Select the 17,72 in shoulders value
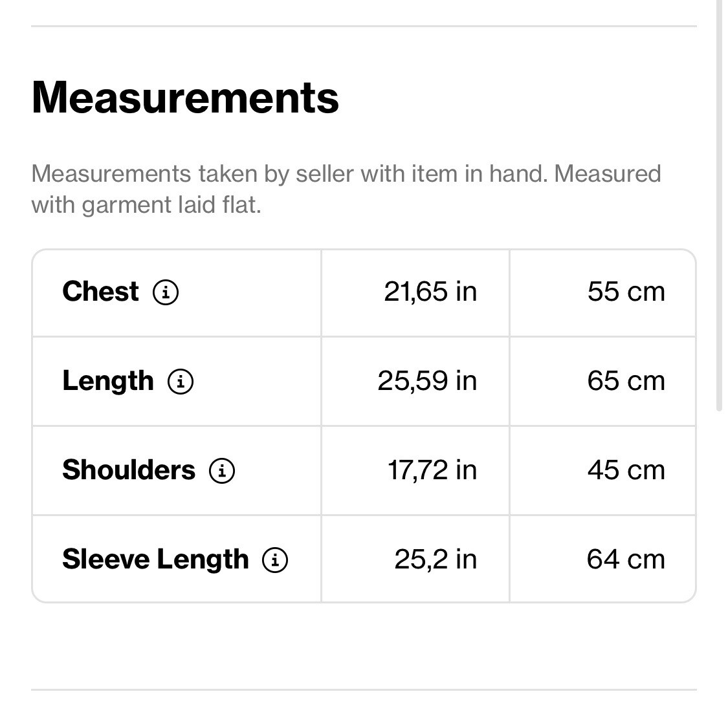Viewport: 728px width, 714px height. [432, 470]
